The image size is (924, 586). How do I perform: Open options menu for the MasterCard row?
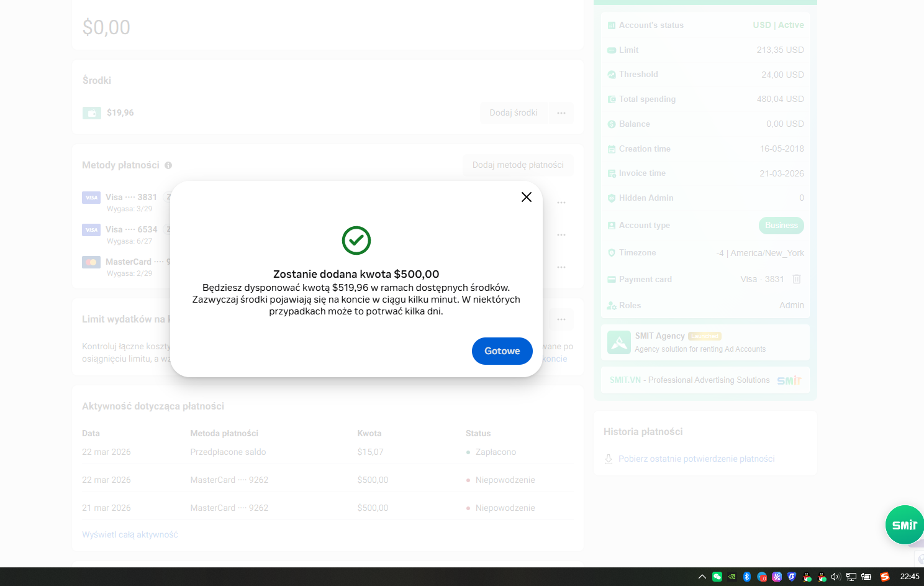tap(561, 267)
